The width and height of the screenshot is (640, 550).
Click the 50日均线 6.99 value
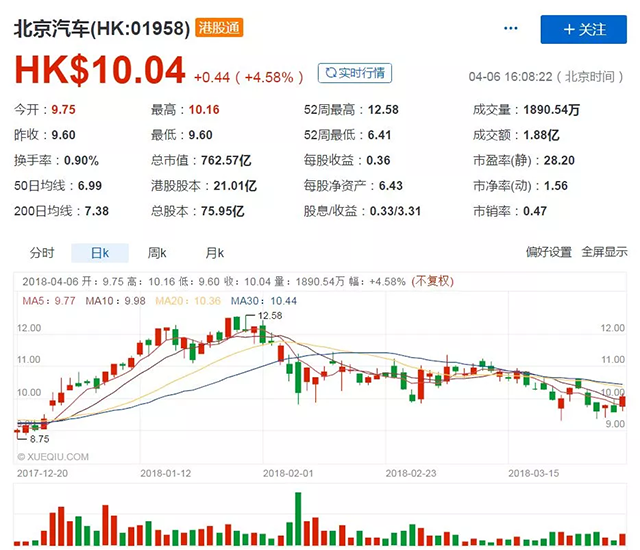coord(89,186)
